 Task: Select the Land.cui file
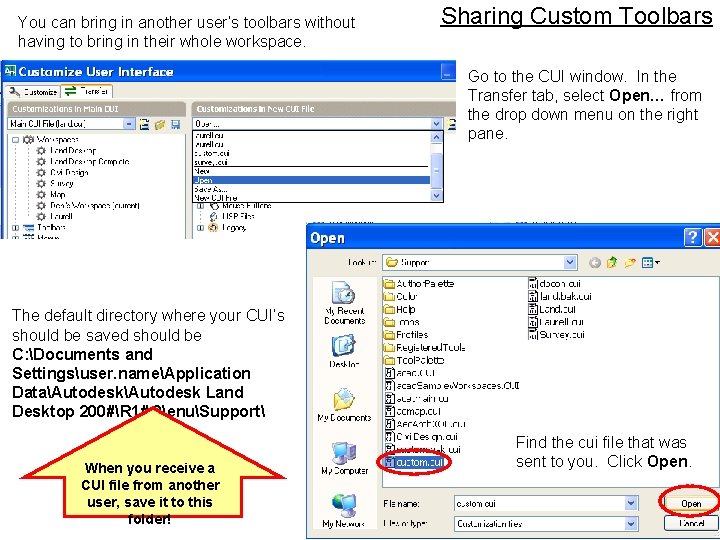tap(552, 309)
